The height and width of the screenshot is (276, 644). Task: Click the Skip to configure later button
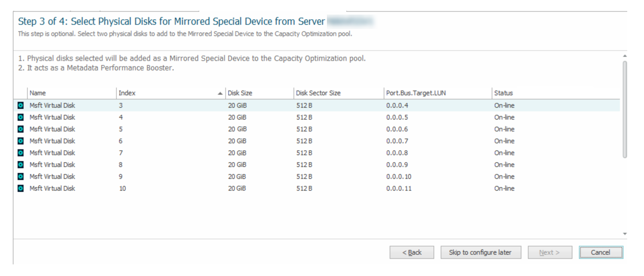click(x=481, y=252)
